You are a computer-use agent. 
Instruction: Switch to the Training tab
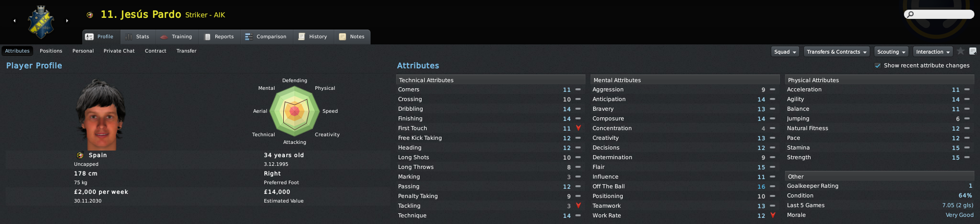point(176,37)
